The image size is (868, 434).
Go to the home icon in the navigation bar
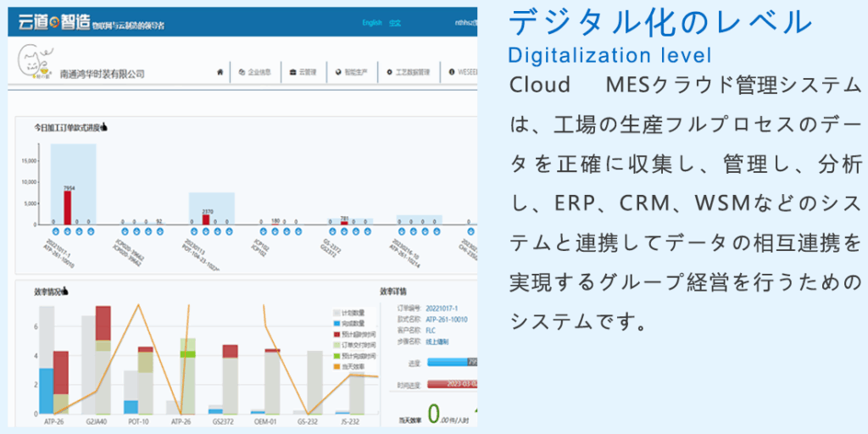[220, 72]
